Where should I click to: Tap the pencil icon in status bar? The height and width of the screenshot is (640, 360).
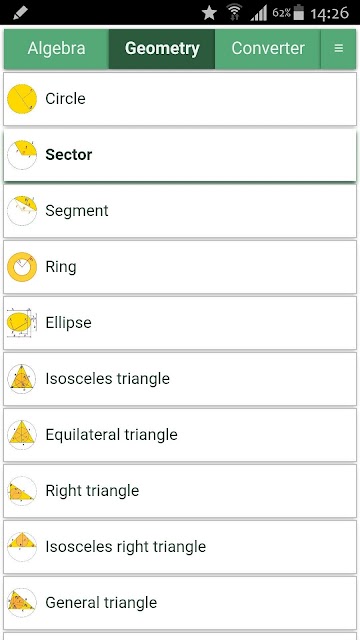pyautogui.click(x=20, y=13)
